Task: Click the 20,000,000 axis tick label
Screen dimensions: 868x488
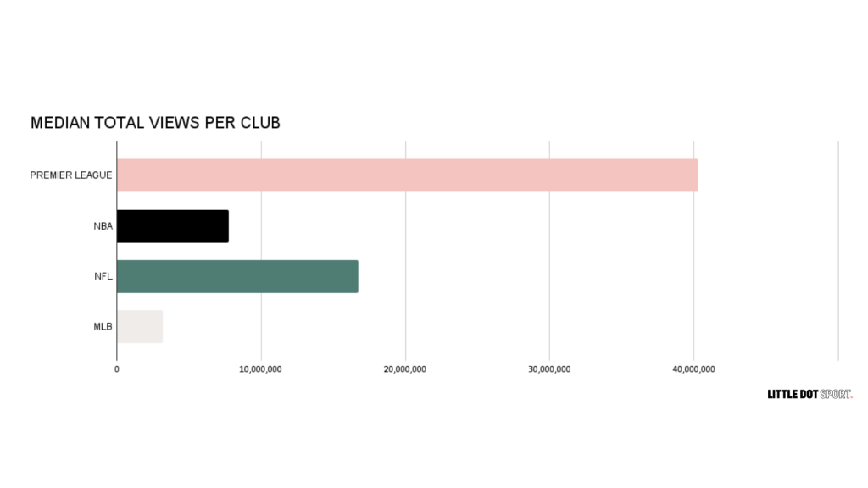Action: [x=405, y=369]
